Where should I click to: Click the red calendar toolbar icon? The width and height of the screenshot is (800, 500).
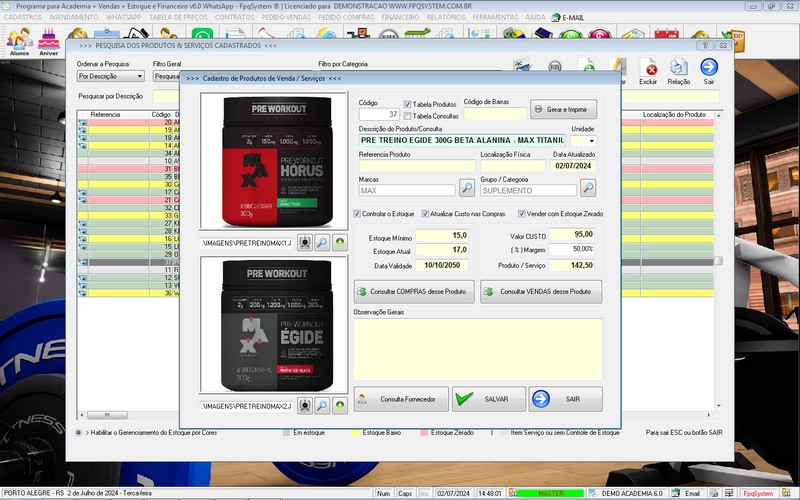[x=666, y=34]
